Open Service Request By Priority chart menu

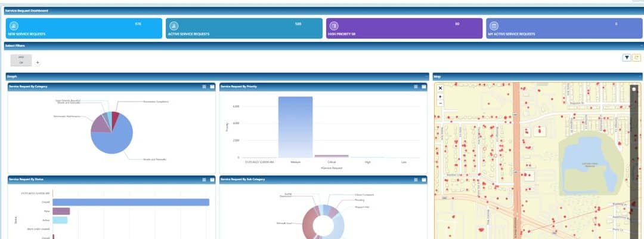(x=416, y=87)
